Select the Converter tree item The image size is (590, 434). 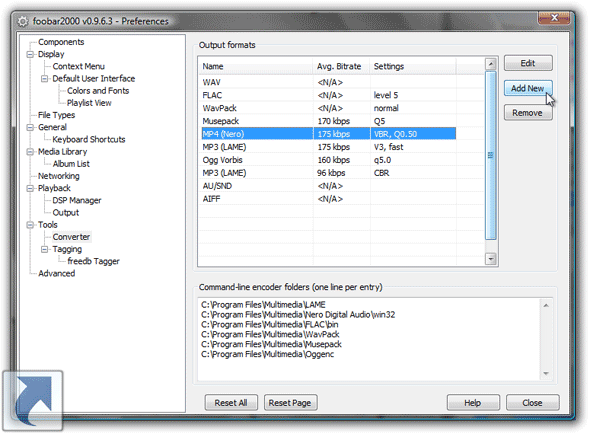(71, 237)
